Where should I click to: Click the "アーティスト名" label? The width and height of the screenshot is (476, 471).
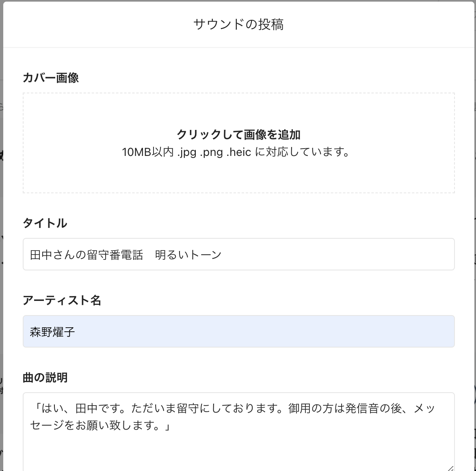click(x=62, y=300)
